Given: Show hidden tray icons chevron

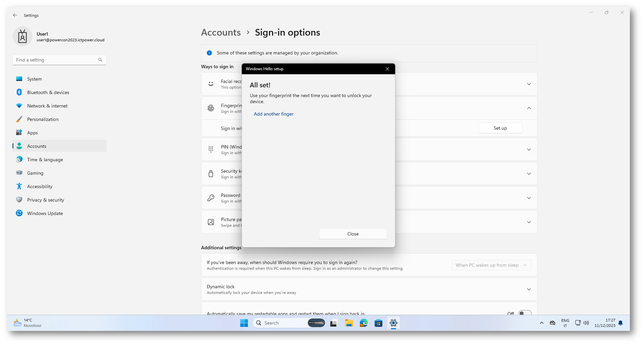Looking at the screenshot, I should pyautogui.click(x=541, y=323).
